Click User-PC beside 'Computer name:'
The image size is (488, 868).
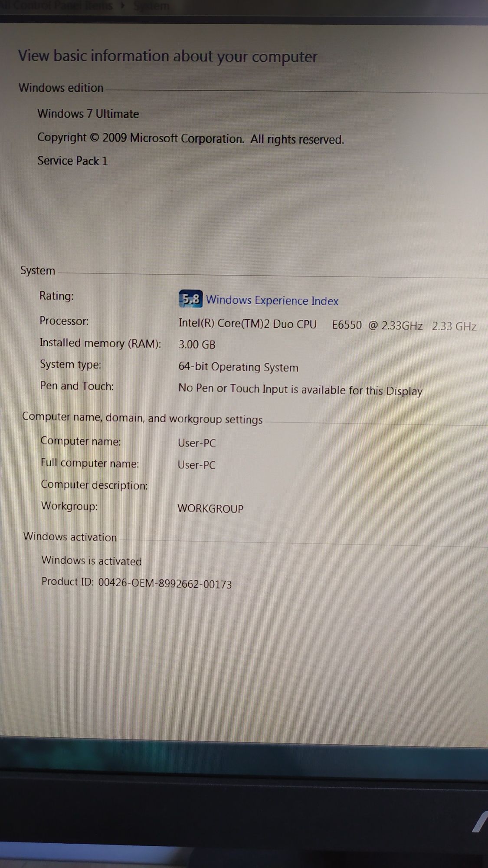(x=197, y=443)
